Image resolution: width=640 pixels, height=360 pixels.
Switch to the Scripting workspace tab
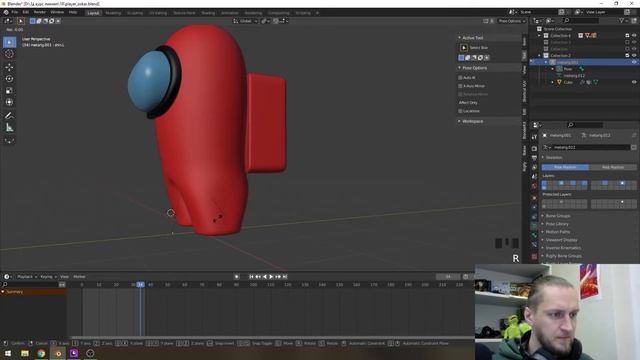[303, 13]
